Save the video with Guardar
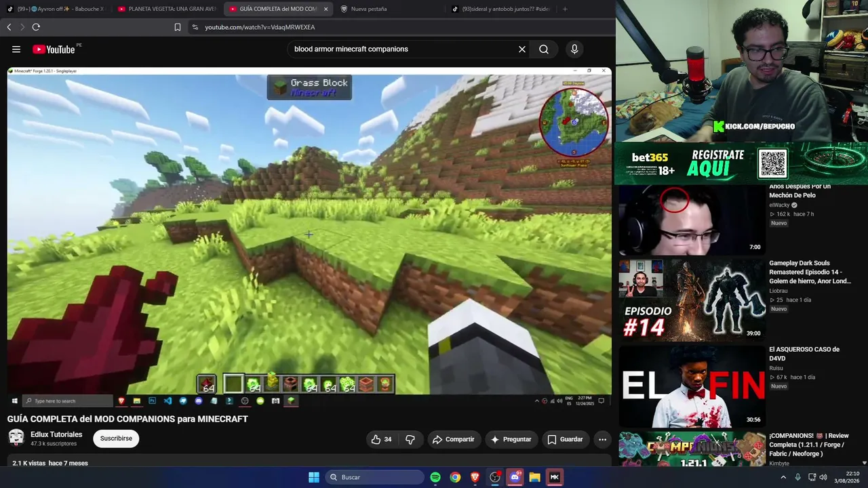This screenshot has width=868, height=488. click(565, 439)
